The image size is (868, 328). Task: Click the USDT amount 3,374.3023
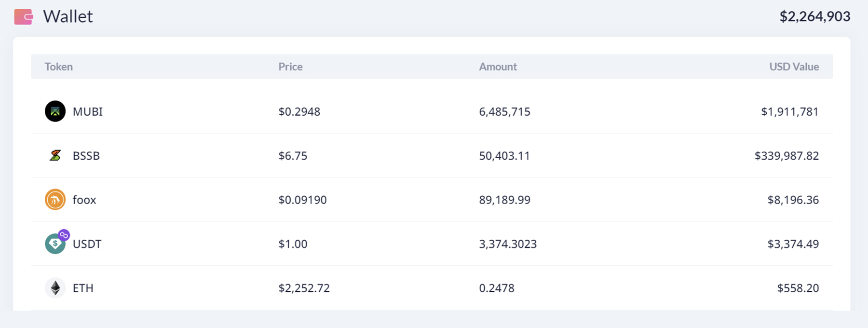point(508,244)
